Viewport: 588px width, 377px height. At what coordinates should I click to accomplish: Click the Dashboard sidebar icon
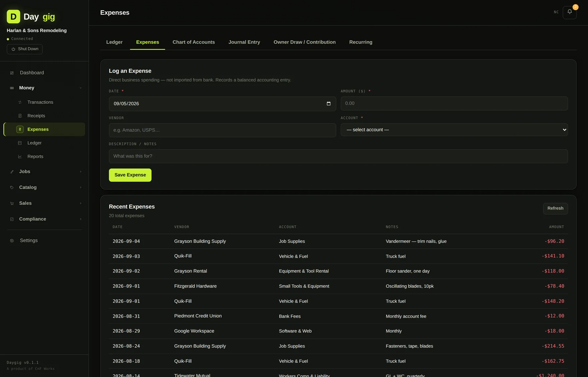click(12, 73)
